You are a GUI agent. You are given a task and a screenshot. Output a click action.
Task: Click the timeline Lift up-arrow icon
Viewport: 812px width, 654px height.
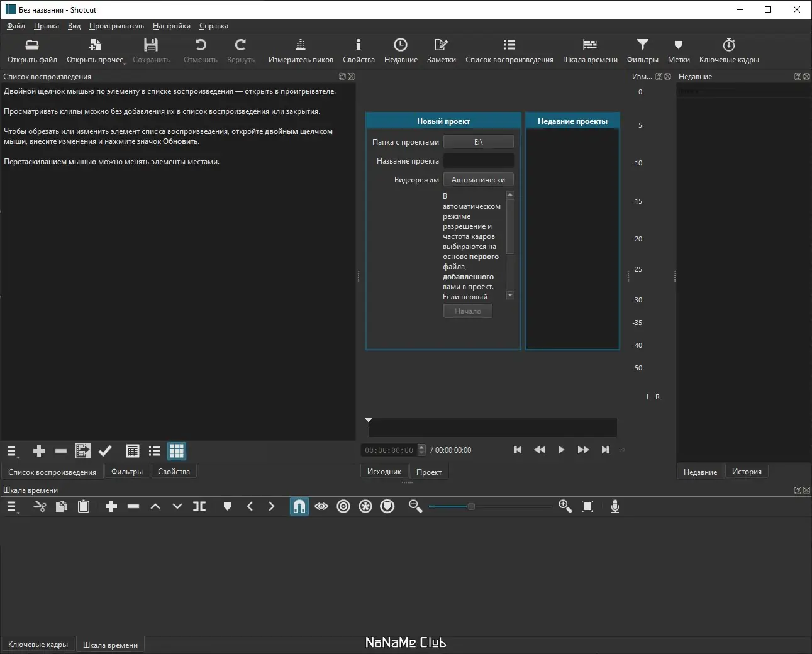click(x=155, y=506)
